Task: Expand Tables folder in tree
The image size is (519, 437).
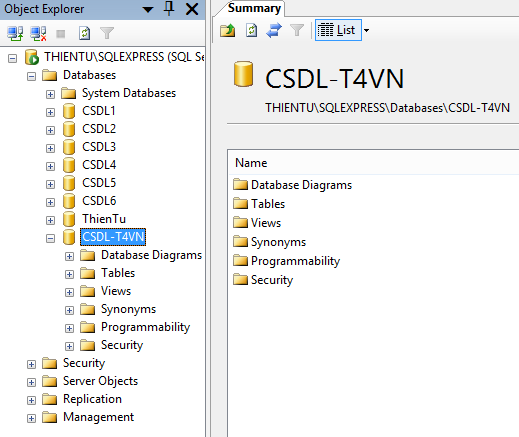Action: pyautogui.click(x=69, y=275)
